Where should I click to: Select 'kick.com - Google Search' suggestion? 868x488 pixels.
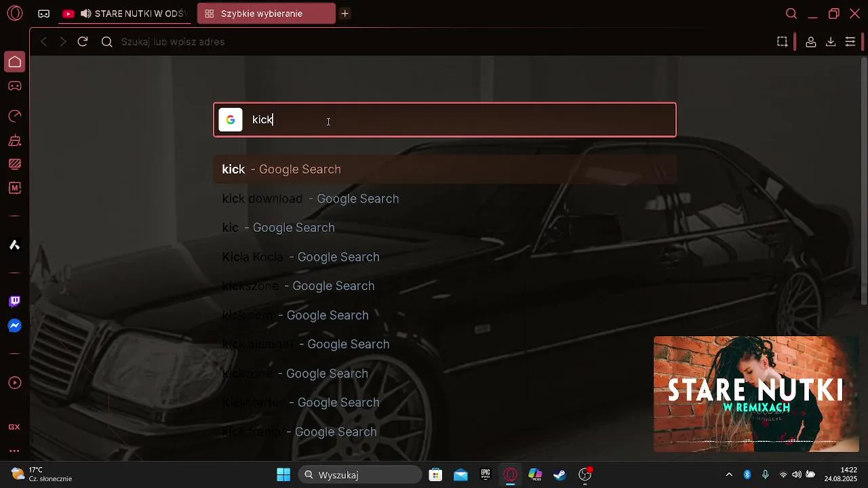coord(445,315)
